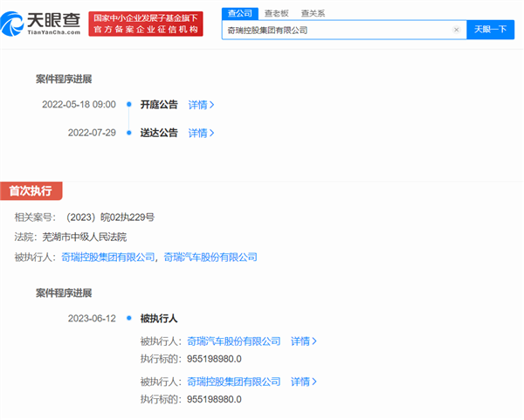Click case number (2023) 皖02执229号
524x420 pixels.
coord(110,217)
